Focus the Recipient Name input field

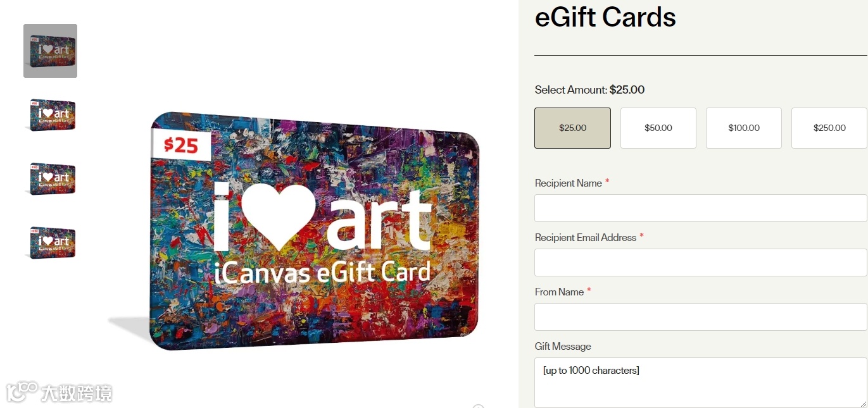click(x=701, y=208)
